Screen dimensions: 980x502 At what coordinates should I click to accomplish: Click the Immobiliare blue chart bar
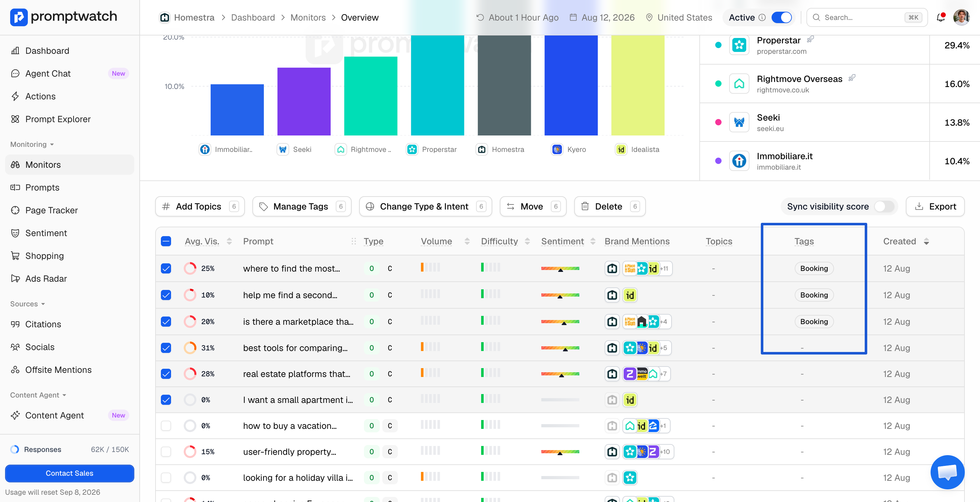237,110
